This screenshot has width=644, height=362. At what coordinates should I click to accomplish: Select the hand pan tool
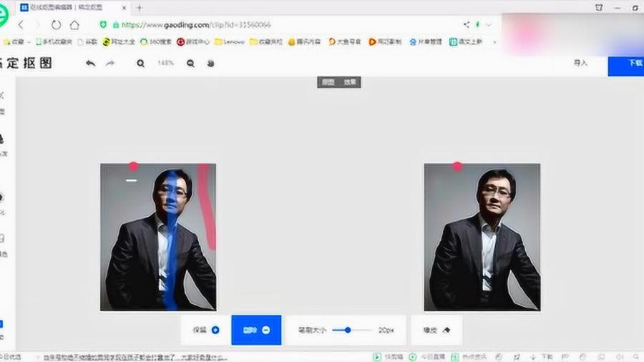(210, 63)
